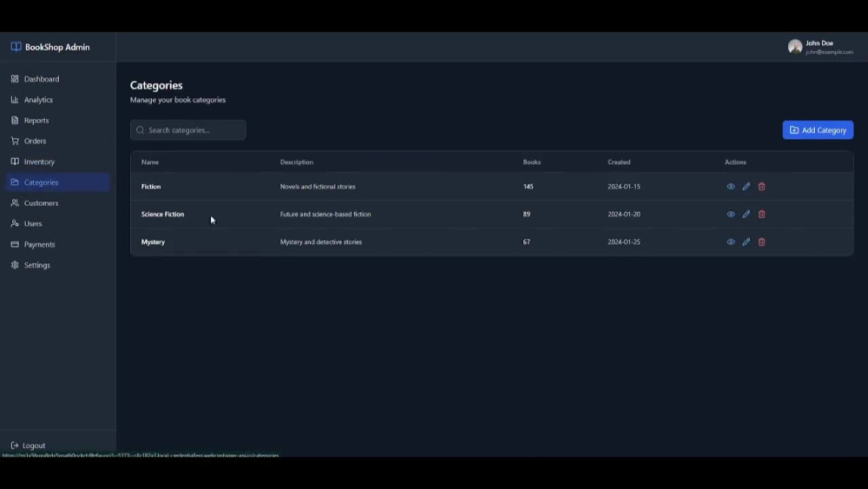Click the 2024-01-25 created date
Viewport: 868px width, 489px height.
(624, 242)
